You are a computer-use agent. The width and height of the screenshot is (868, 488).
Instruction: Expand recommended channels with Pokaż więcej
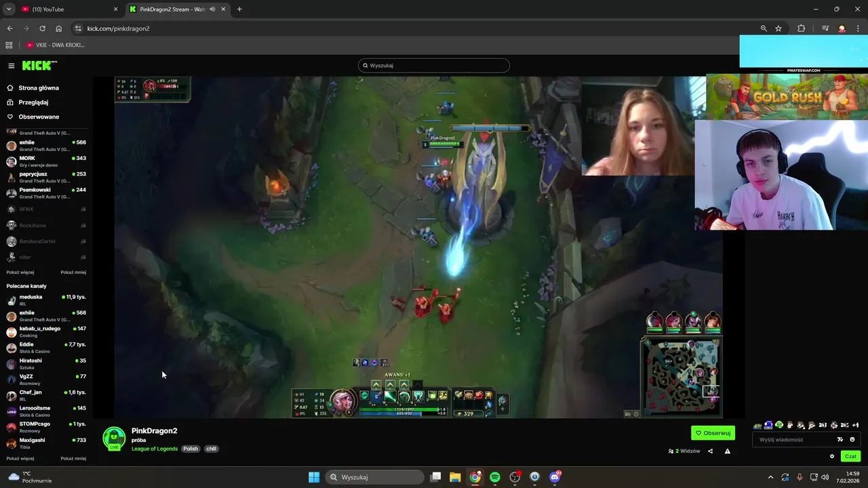click(x=20, y=459)
